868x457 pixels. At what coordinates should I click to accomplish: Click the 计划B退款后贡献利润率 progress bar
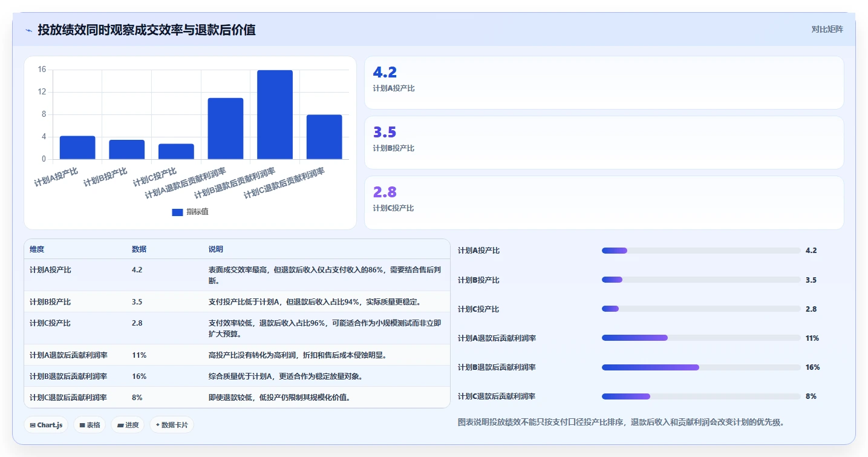pos(701,367)
